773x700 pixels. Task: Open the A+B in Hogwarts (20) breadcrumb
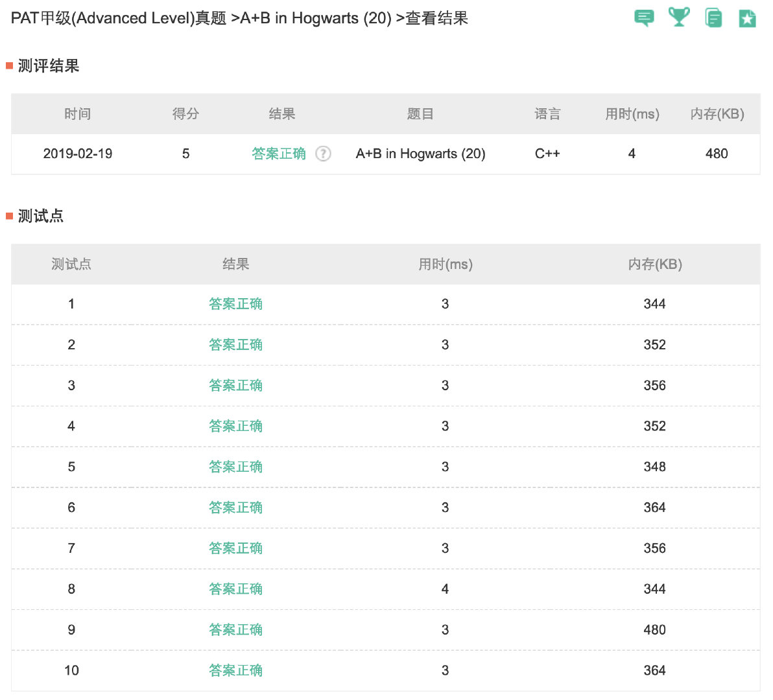[x=316, y=18]
